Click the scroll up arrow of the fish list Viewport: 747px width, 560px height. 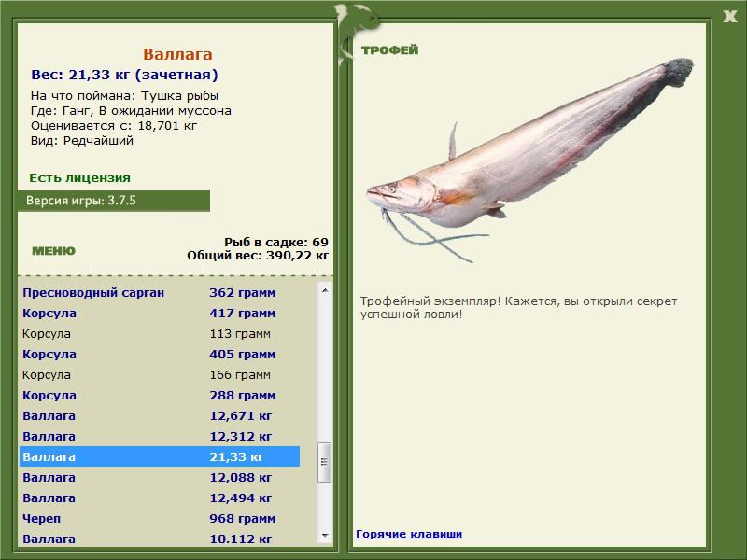pos(325,290)
